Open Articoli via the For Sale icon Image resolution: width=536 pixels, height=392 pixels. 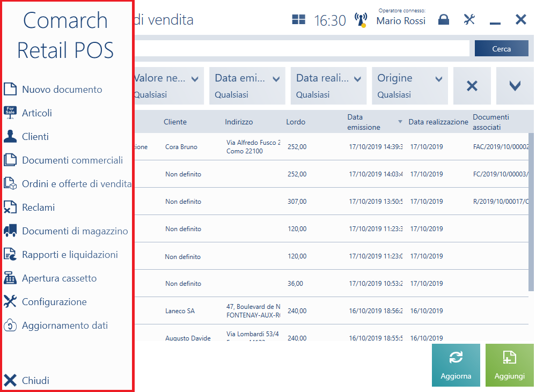[x=10, y=113]
